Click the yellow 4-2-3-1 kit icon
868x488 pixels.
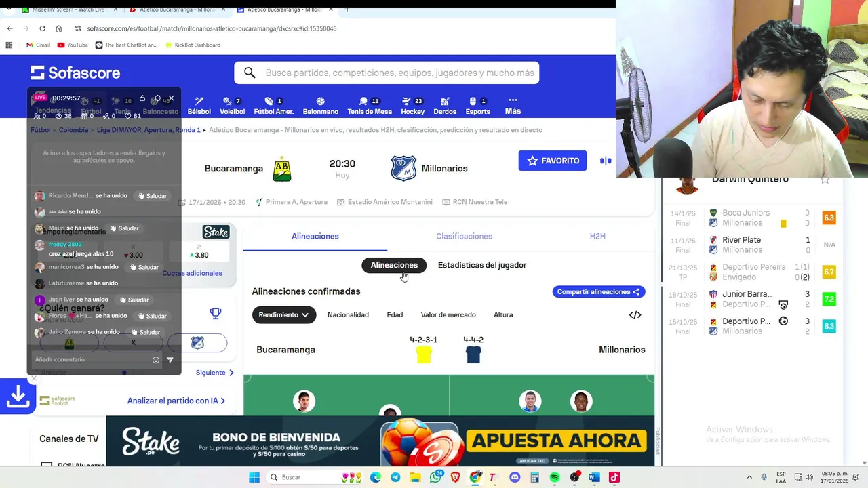(x=424, y=354)
